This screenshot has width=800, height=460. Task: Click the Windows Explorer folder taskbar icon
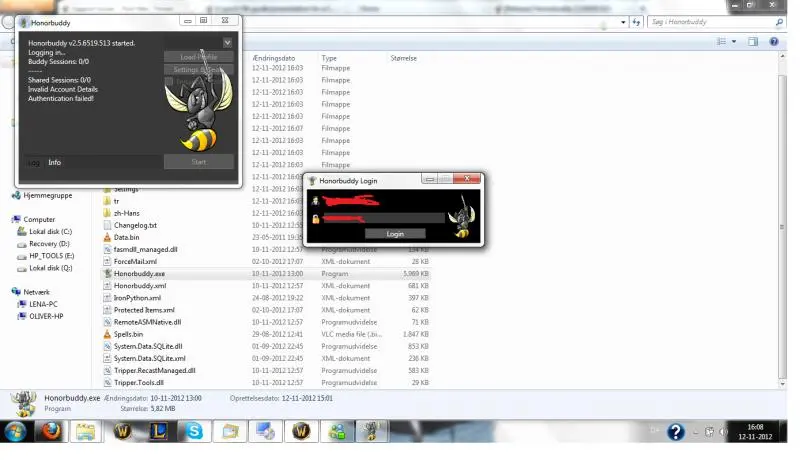pos(86,431)
